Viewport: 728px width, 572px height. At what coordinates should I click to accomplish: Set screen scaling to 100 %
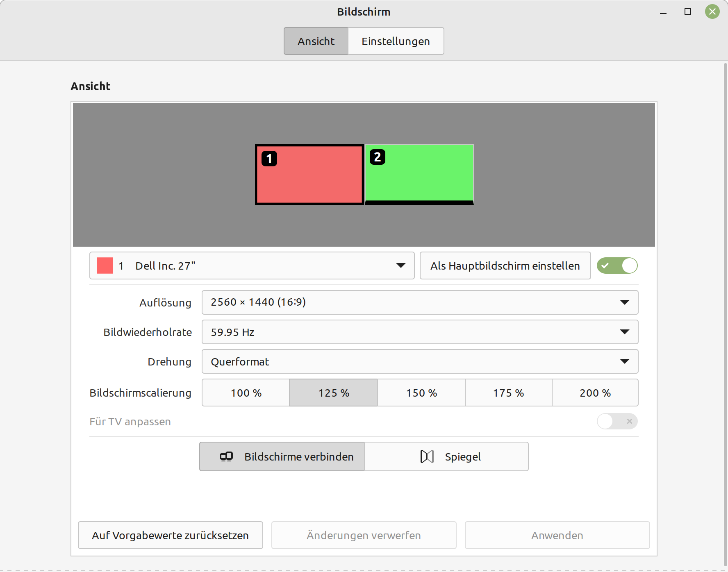pyautogui.click(x=246, y=393)
